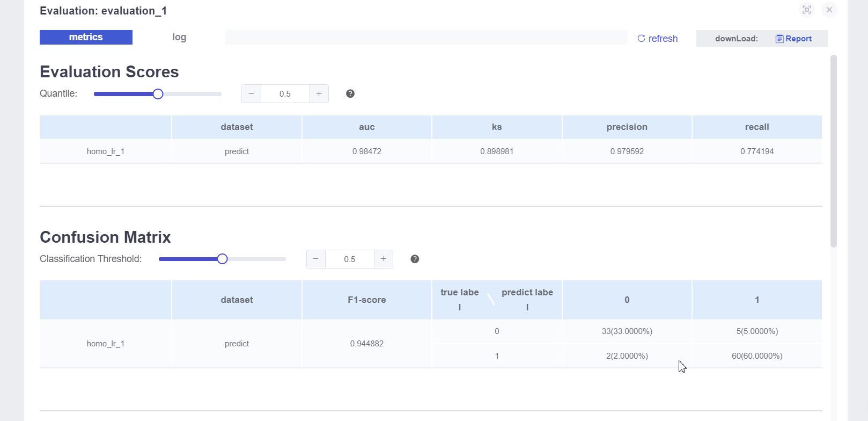Switch to the metrics tab

[86, 37]
